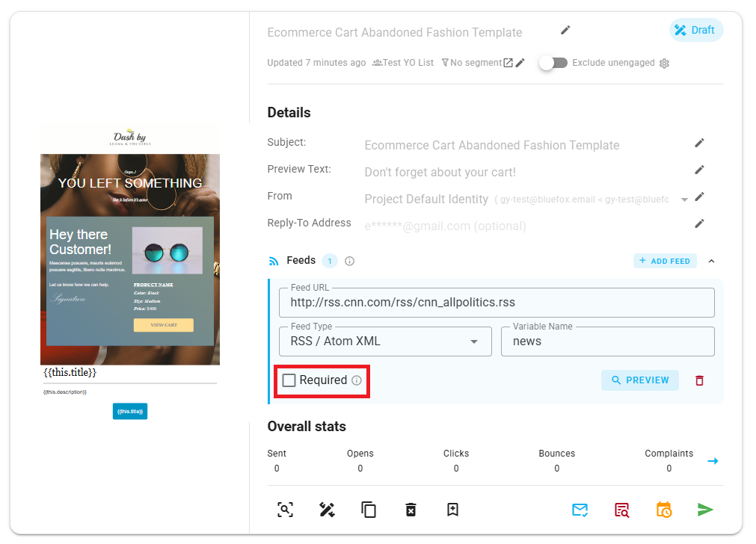Collapse the Feeds section chevron
This screenshot has height=544, width=756.
pyautogui.click(x=712, y=261)
